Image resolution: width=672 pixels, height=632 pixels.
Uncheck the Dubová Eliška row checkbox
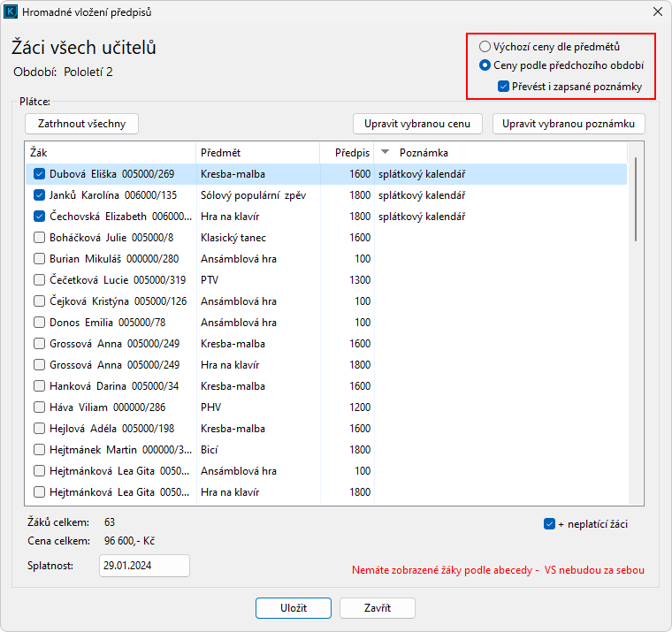(x=39, y=174)
